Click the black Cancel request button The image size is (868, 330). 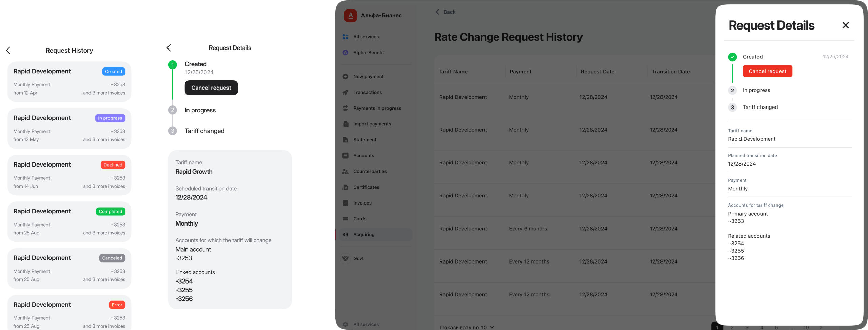(211, 88)
